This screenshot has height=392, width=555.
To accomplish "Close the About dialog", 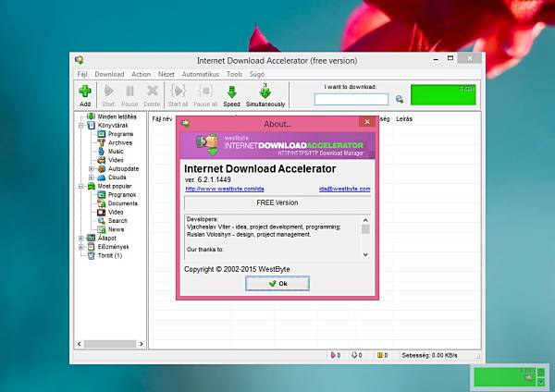I will [x=367, y=122].
